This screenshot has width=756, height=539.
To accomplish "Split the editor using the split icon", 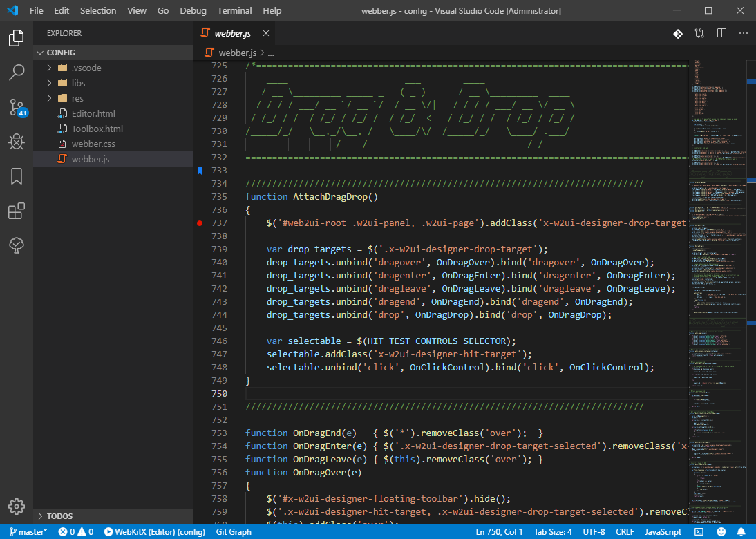I will pyautogui.click(x=721, y=32).
